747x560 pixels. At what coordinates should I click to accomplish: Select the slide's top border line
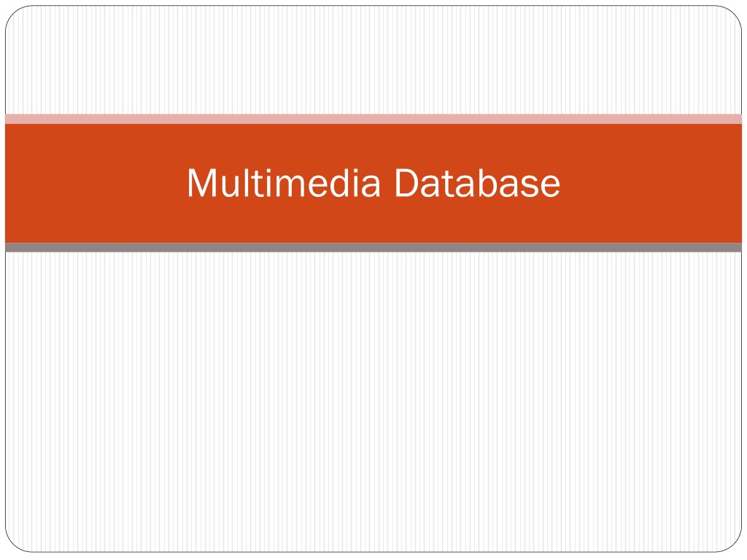point(373,6)
